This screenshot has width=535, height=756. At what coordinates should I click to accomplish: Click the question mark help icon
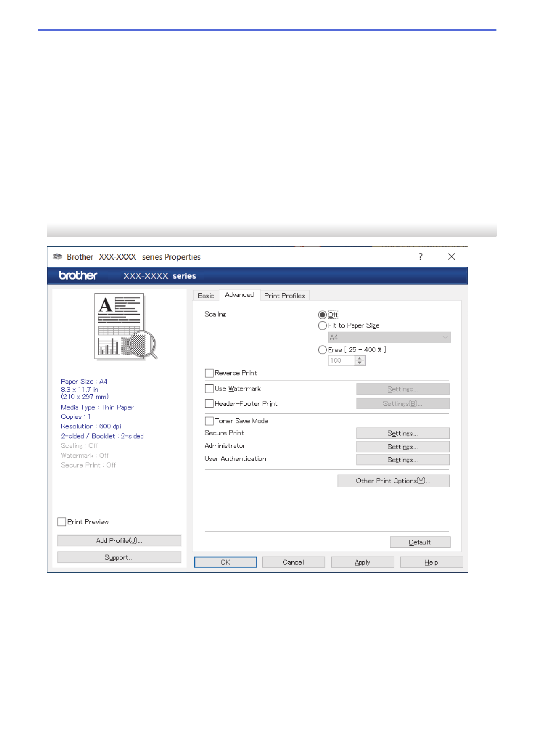click(x=421, y=257)
